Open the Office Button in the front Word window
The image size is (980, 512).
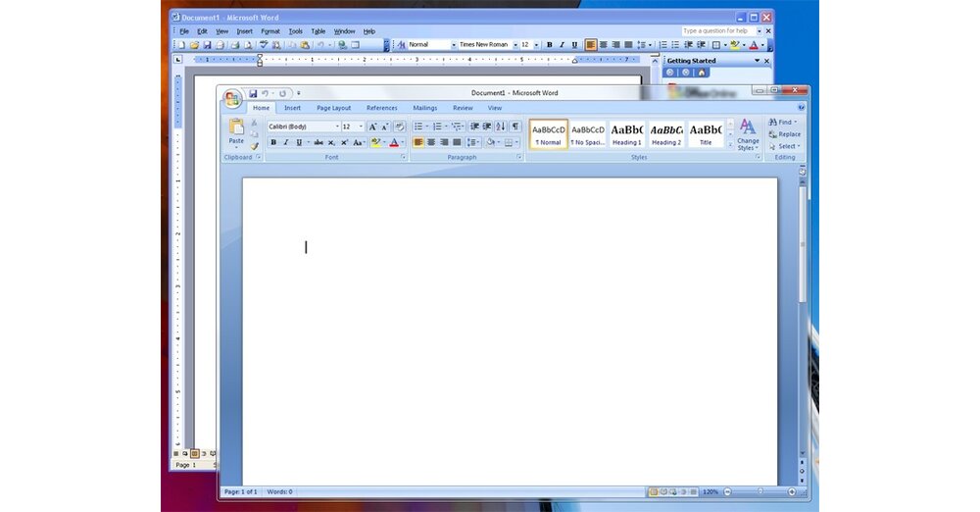232,98
